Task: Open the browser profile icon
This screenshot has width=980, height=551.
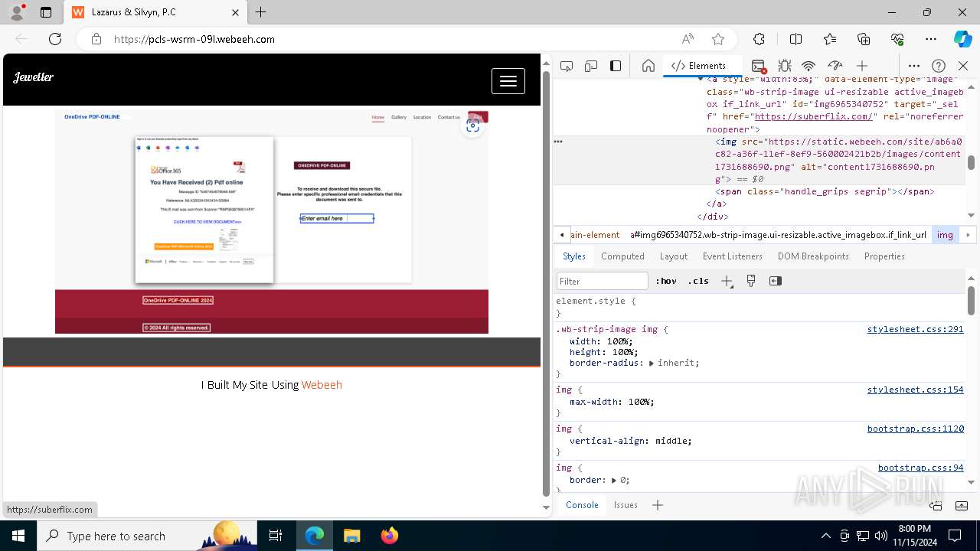Action: [17, 12]
